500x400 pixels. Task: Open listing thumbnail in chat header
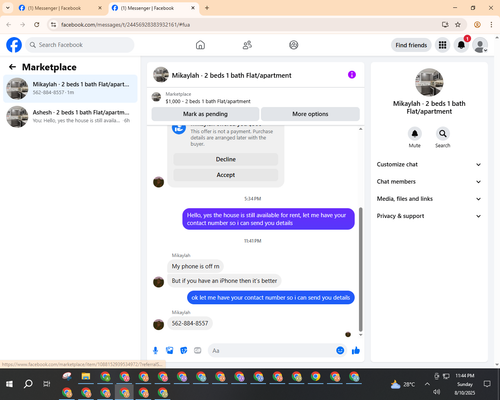[161, 75]
